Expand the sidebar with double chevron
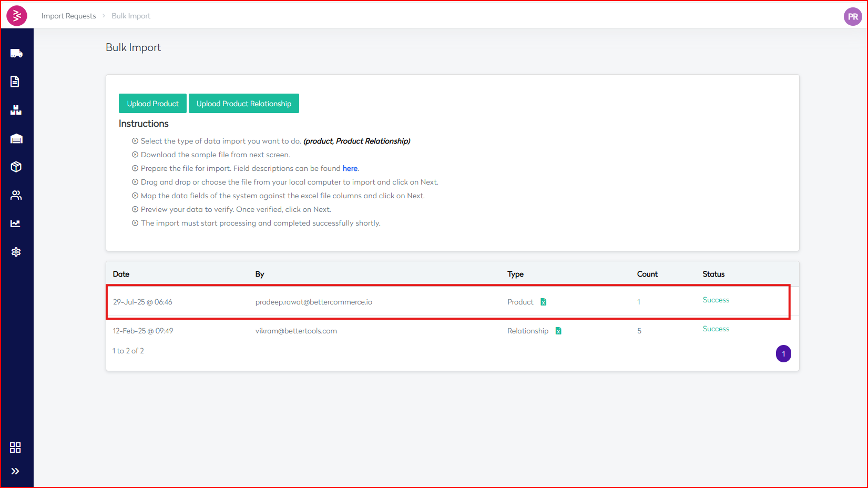Image resolution: width=868 pixels, height=488 pixels. pyautogui.click(x=15, y=471)
